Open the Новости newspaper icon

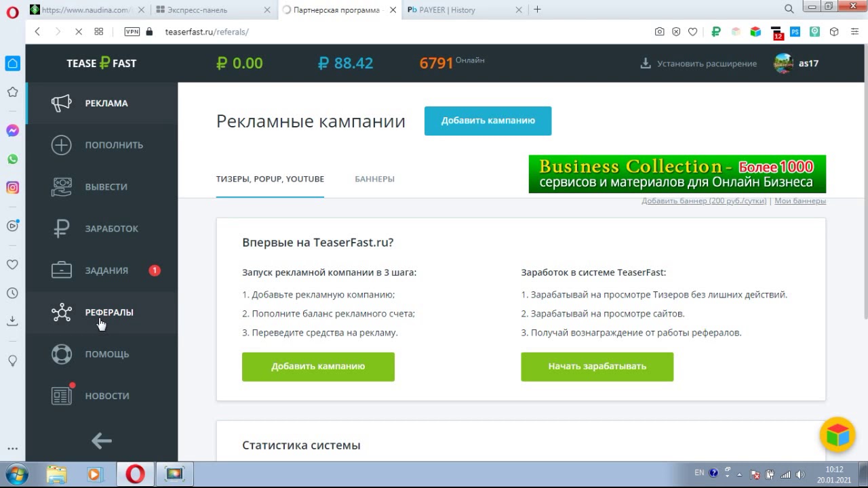61,396
